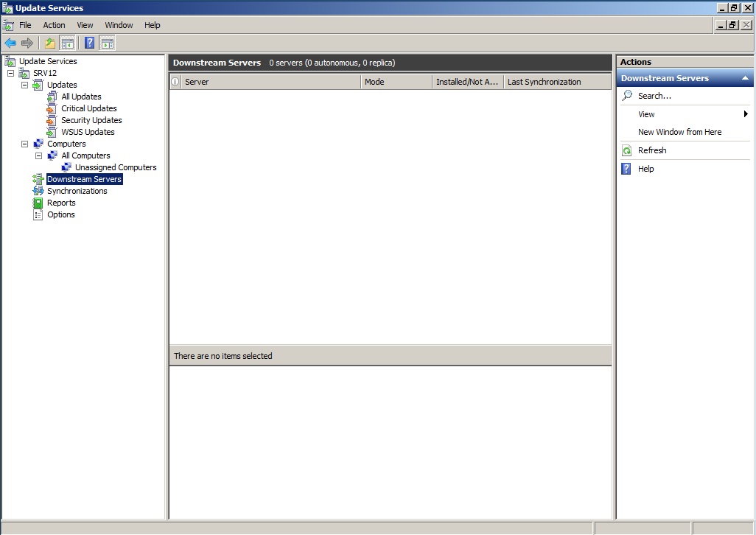Click the Critical Updates icon
The width and height of the screenshot is (756, 535).
pyautogui.click(x=52, y=108)
